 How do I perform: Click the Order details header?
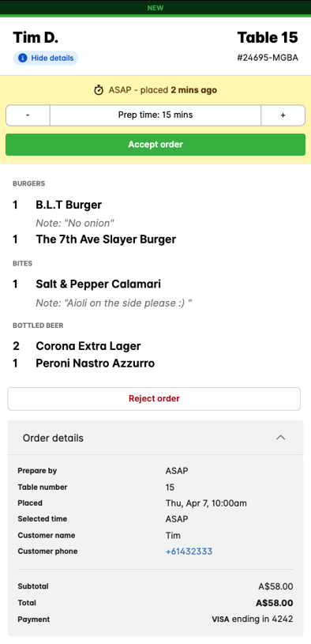coord(155,438)
